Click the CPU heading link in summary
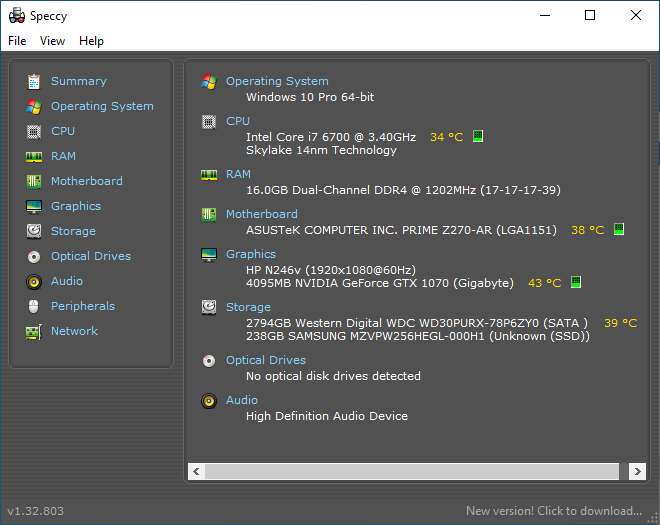Viewport: 660px width, 525px height. tap(238, 121)
